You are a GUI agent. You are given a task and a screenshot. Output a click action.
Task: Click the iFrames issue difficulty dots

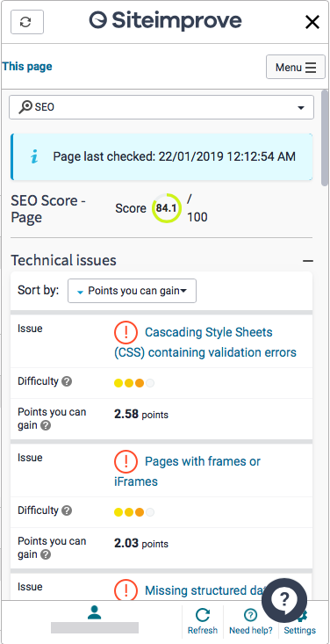pyautogui.click(x=134, y=512)
